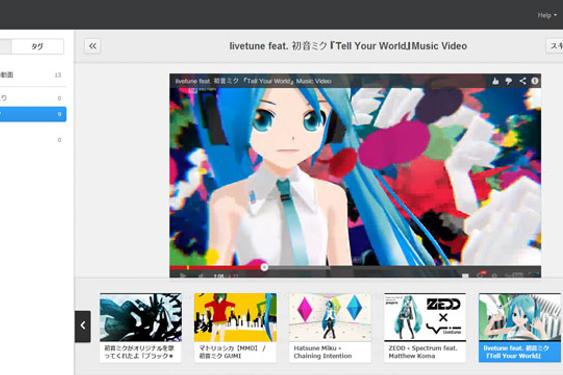Select the 動画 row showing 13
Screen dimensions: 563x375
[x=32, y=75]
